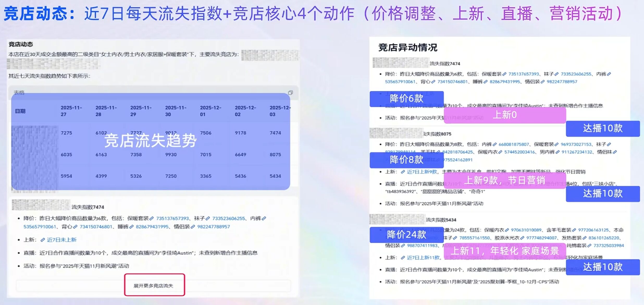The image size is (644, 305).
Task: Click table cell value 5954
Action: (66, 176)
